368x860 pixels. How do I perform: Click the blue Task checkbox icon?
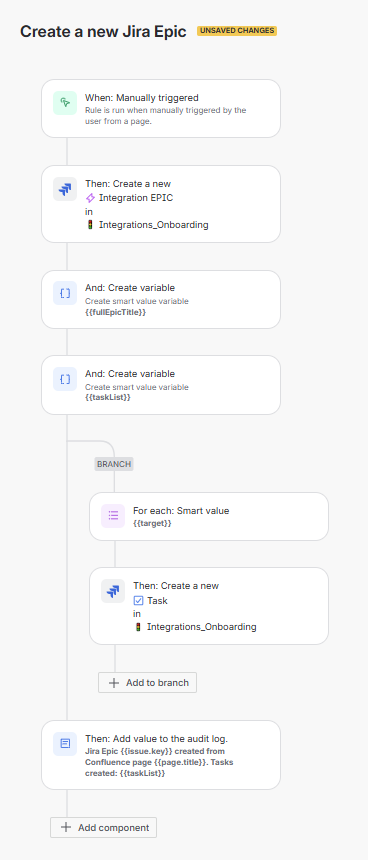pyautogui.click(x=138, y=601)
